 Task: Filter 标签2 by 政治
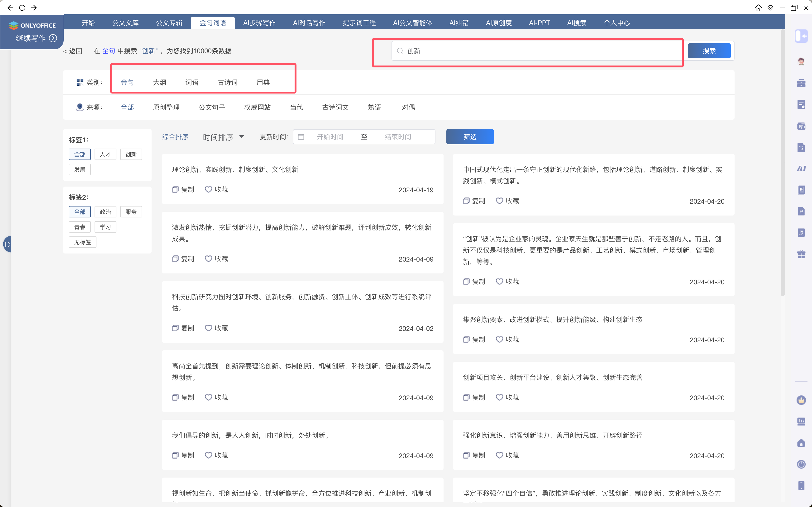pyautogui.click(x=105, y=212)
